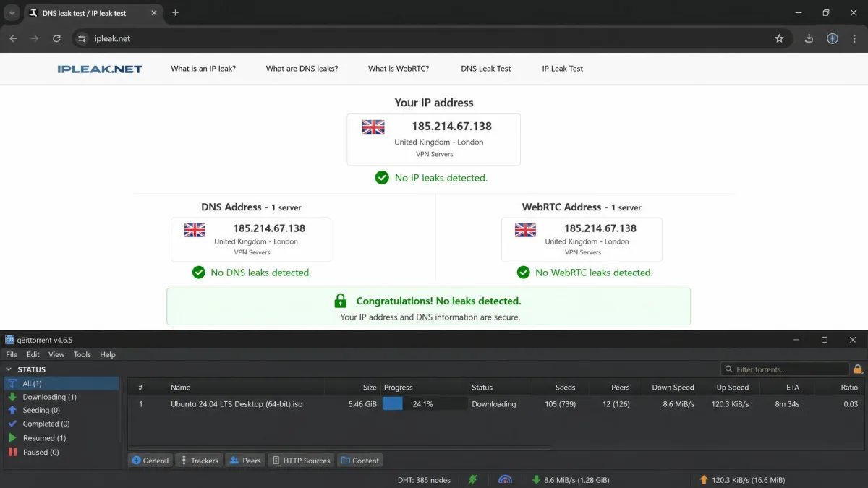Image resolution: width=868 pixels, height=488 pixels.
Task: Select the All (1) status filter
Action: click(61, 383)
